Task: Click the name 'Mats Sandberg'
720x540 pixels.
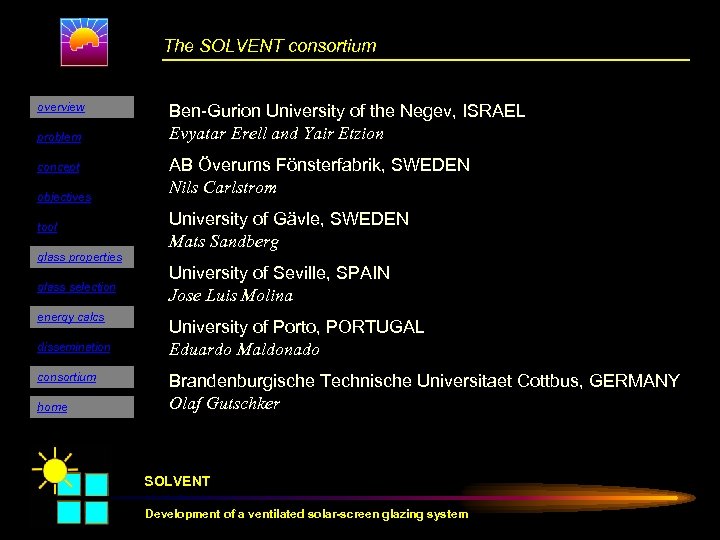Action: [x=224, y=242]
